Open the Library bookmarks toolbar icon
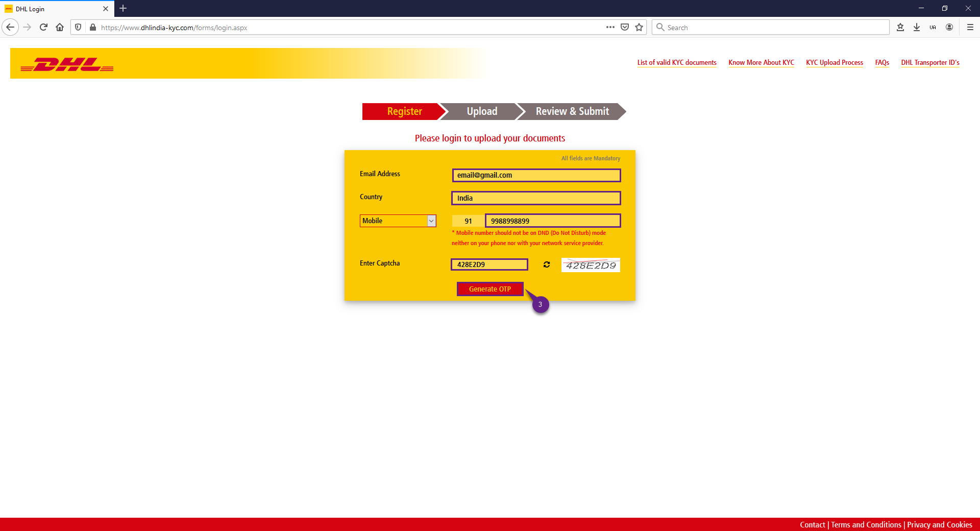 point(900,27)
